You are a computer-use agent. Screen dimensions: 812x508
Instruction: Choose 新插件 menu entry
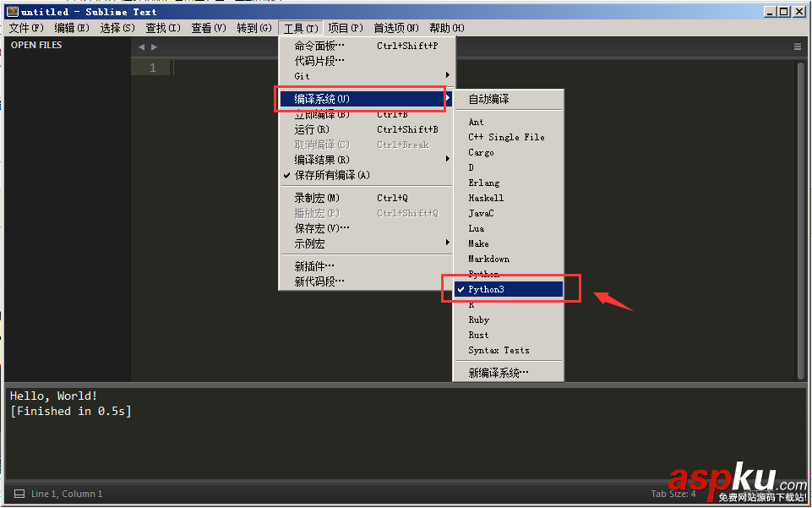click(366, 266)
